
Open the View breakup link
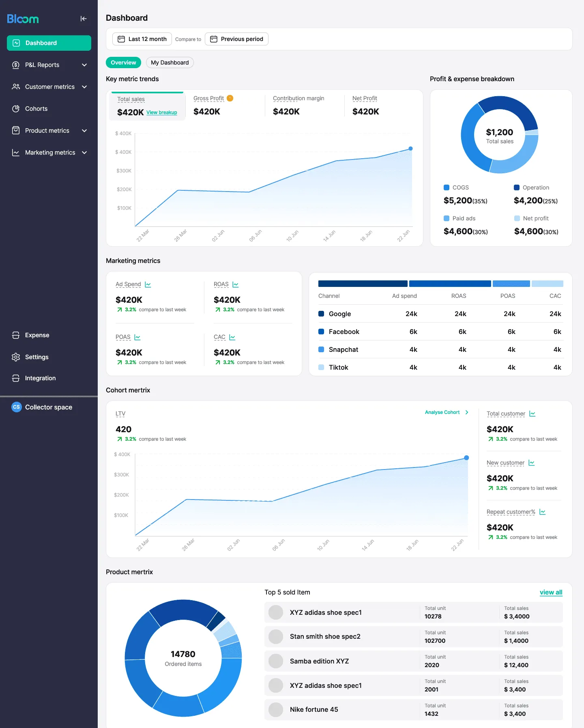pyautogui.click(x=162, y=112)
